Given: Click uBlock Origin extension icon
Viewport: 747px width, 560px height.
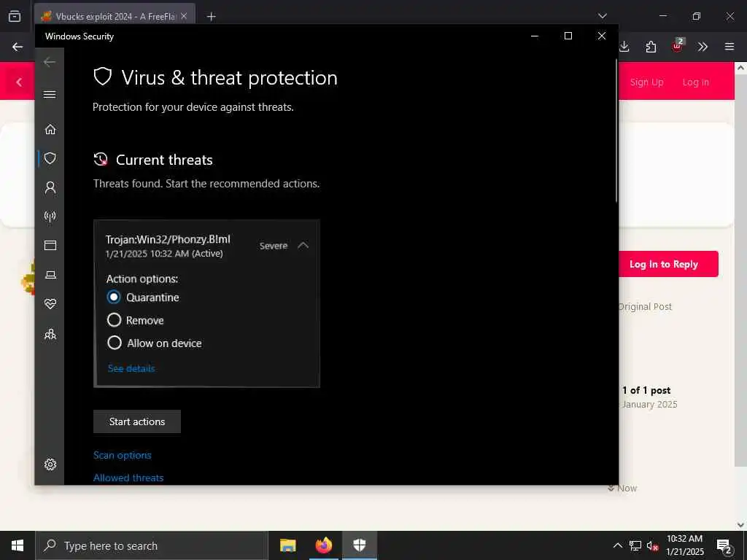Looking at the screenshot, I should point(678,46).
